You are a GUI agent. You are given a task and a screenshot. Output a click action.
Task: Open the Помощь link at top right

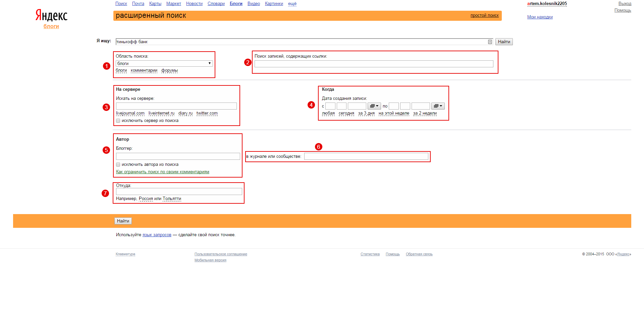623,10
